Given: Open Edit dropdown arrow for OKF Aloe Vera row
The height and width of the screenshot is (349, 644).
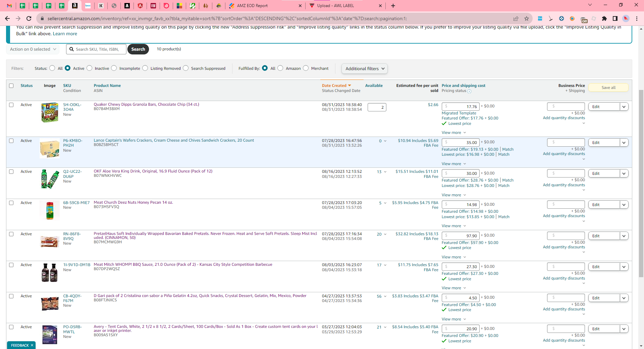Looking at the screenshot, I should (624, 173).
